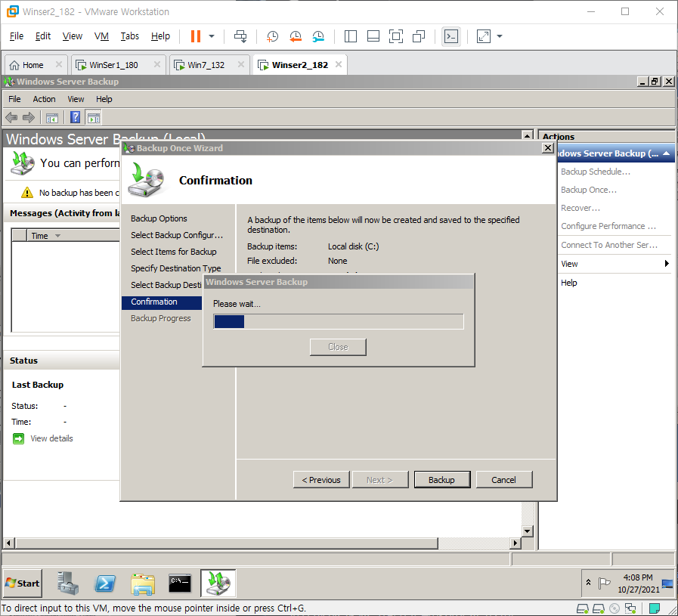Click Configure Performance in the Actions pane

[608, 226]
